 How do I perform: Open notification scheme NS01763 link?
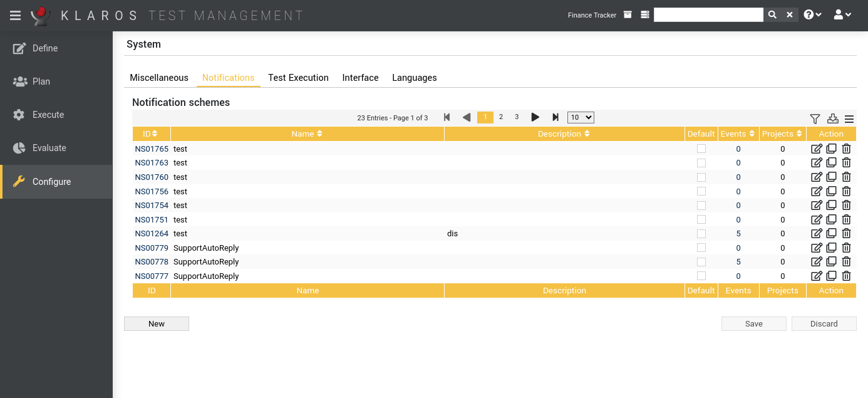click(x=152, y=162)
